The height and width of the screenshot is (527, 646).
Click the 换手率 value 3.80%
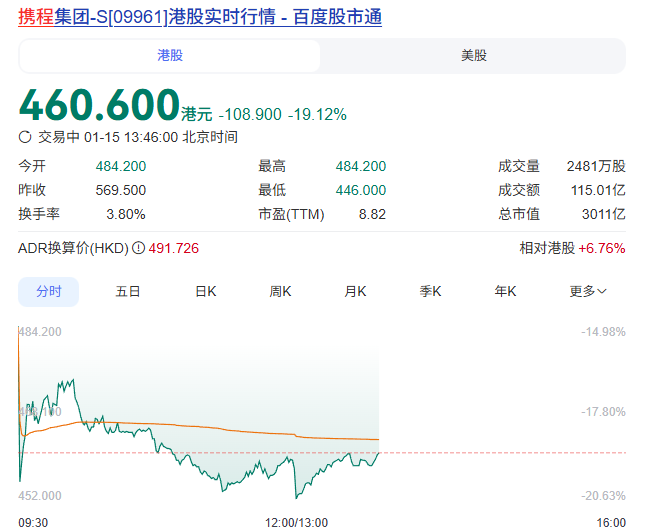click(x=126, y=214)
